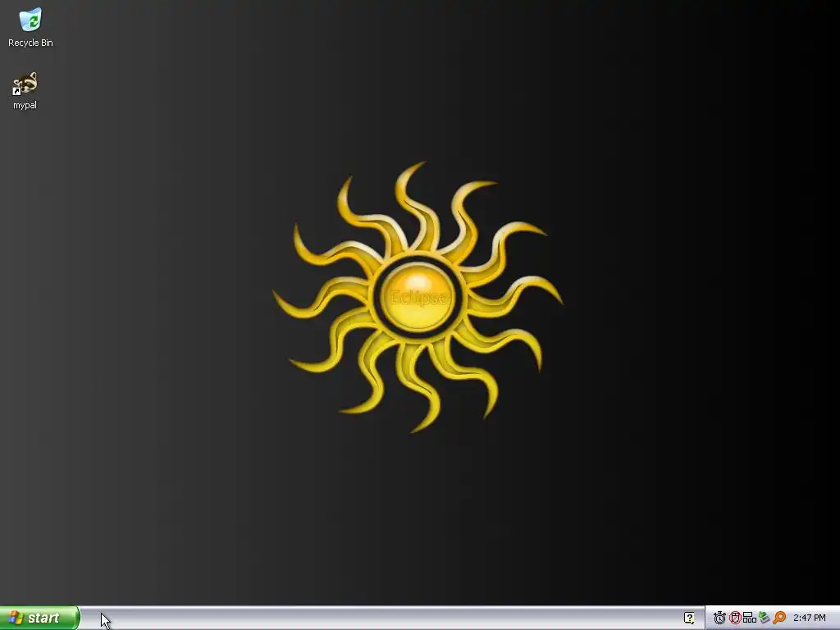Select the Recycle Bin desktop icon

pyautogui.click(x=30, y=20)
